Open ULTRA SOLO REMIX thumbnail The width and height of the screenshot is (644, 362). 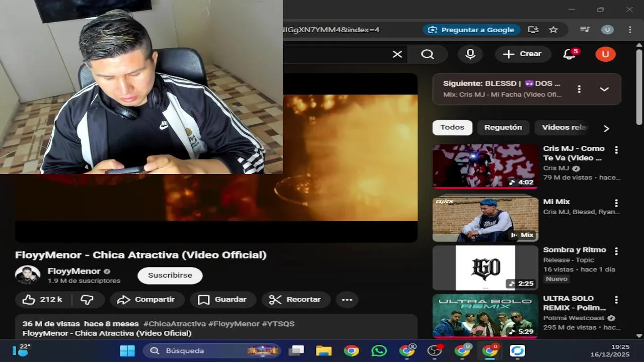point(486,316)
